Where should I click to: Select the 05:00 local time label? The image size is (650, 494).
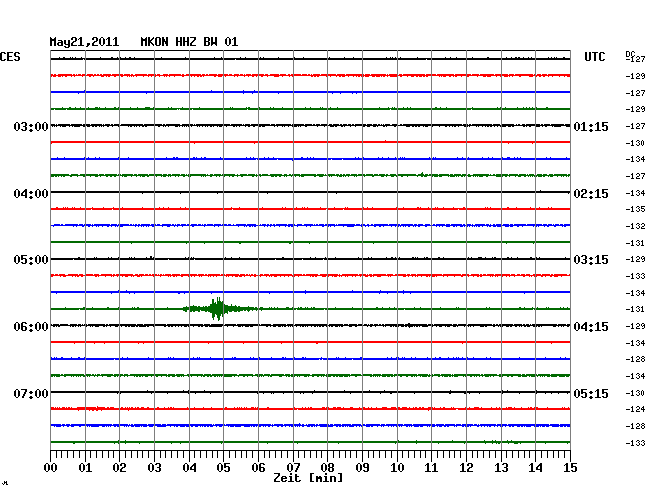(x=31, y=260)
